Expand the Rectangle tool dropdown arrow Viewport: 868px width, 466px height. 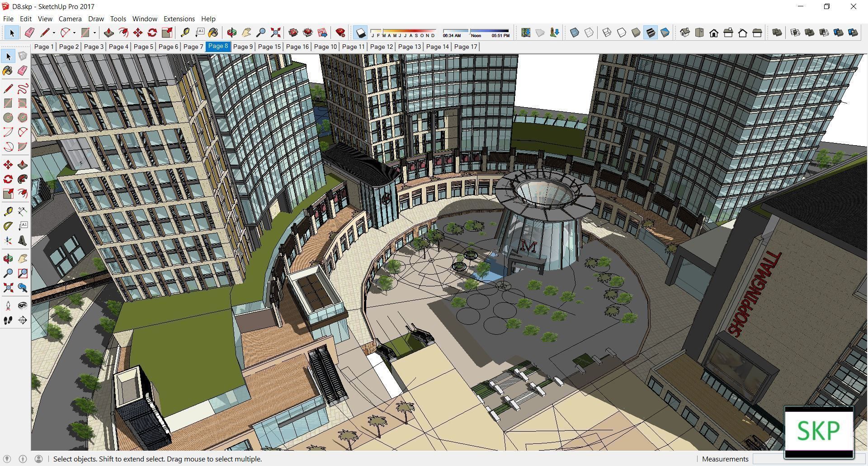click(94, 33)
